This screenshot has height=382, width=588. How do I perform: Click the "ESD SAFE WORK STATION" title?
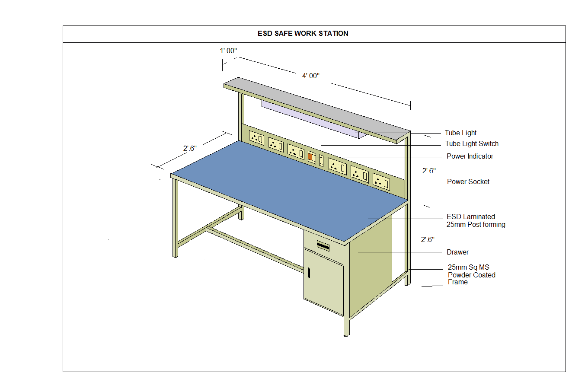coord(303,34)
